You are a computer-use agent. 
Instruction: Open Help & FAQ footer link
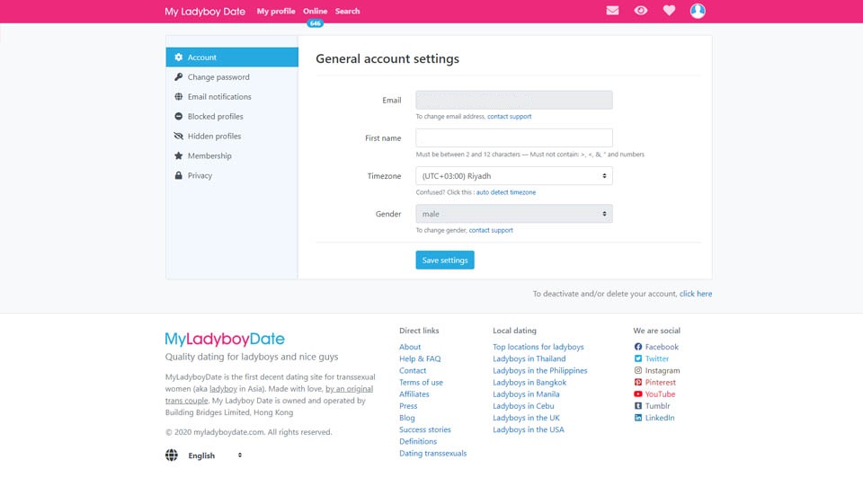420,358
